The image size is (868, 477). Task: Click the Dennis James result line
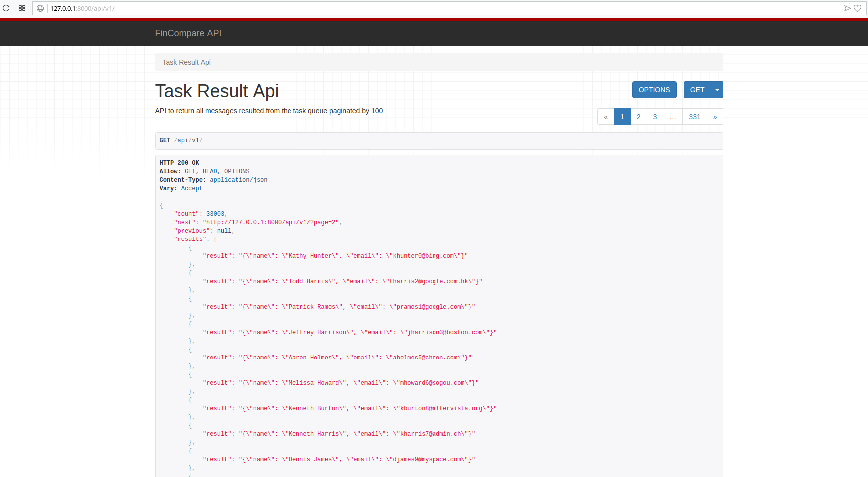point(339,460)
